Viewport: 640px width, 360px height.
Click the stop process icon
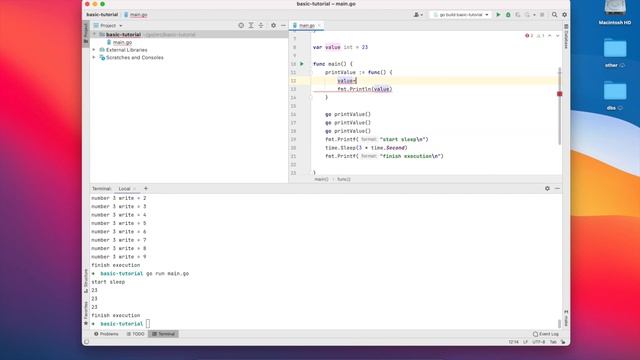[x=542, y=15]
